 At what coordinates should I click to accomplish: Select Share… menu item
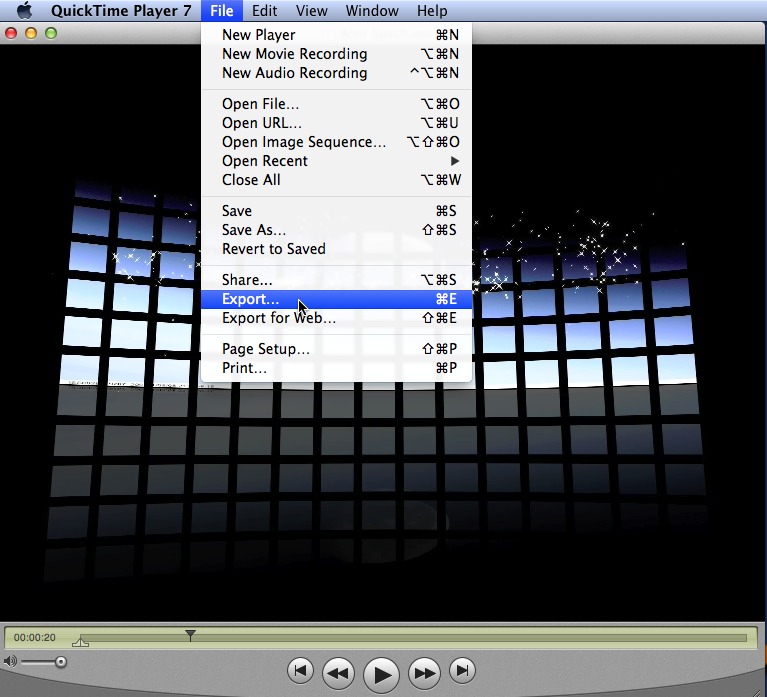coord(337,280)
